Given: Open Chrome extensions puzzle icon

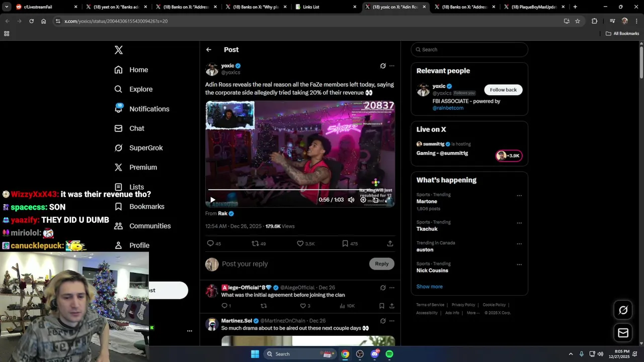Looking at the screenshot, I should [595, 21].
